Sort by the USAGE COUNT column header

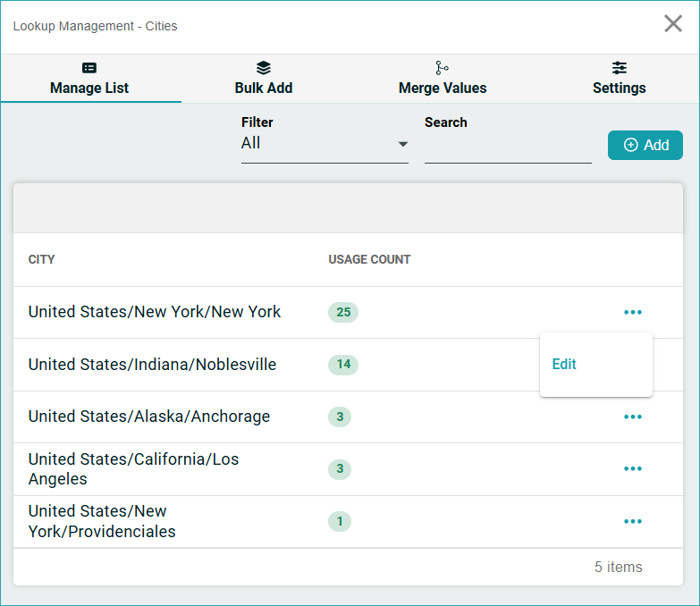point(369,259)
